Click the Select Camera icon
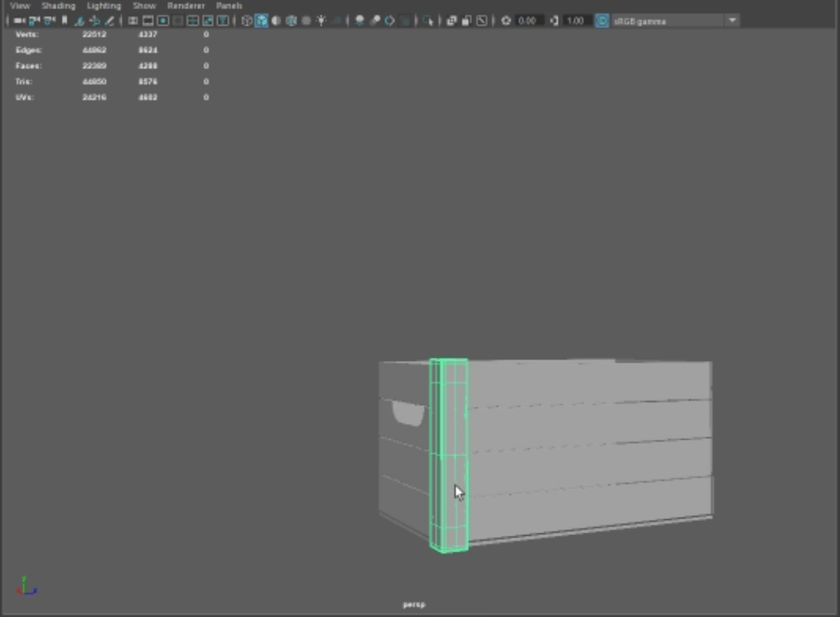 19,21
